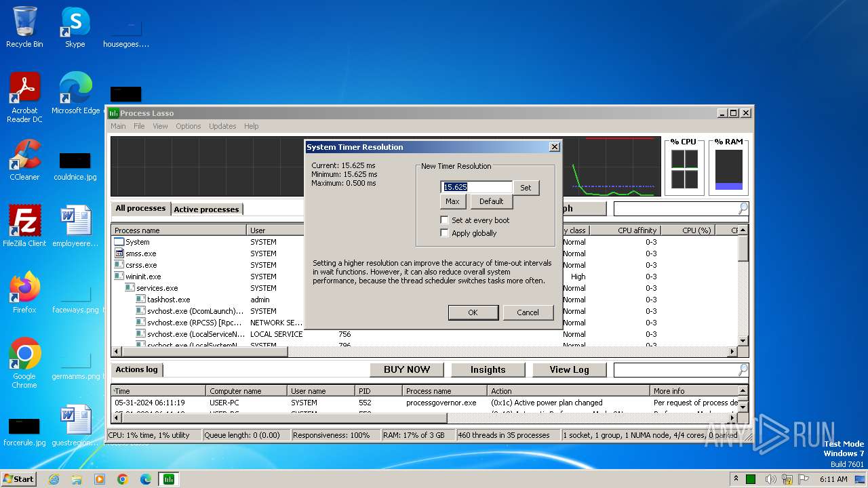Open the Help menu
The height and width of the screenshot is (488, 868).
tap(251, 126)
